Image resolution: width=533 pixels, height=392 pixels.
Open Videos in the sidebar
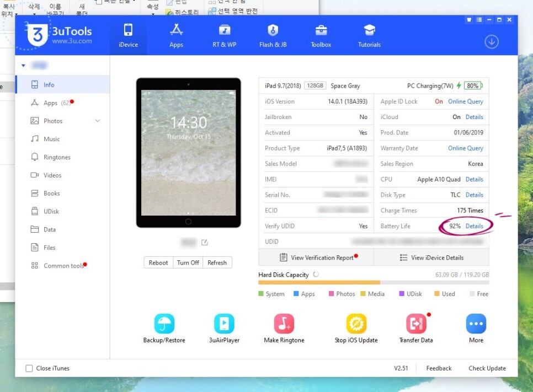coord(63,175)
